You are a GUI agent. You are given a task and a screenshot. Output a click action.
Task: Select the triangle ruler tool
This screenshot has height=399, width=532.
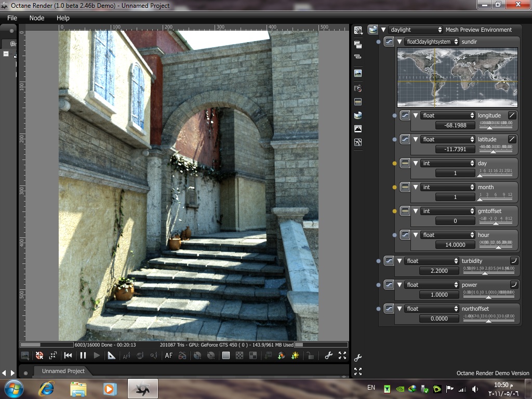[111, 355]
